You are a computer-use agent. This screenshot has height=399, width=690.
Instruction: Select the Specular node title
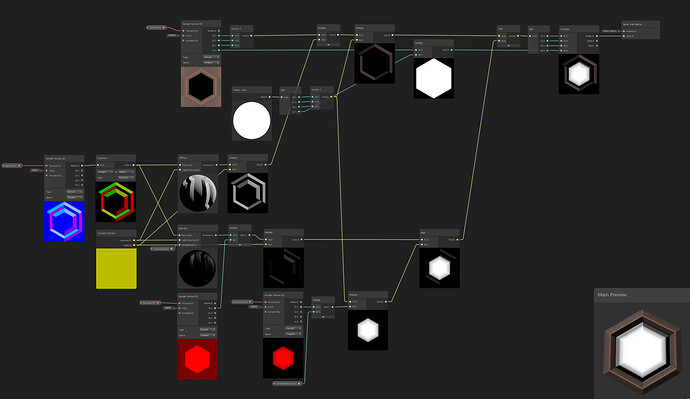[x=183, y=228]
